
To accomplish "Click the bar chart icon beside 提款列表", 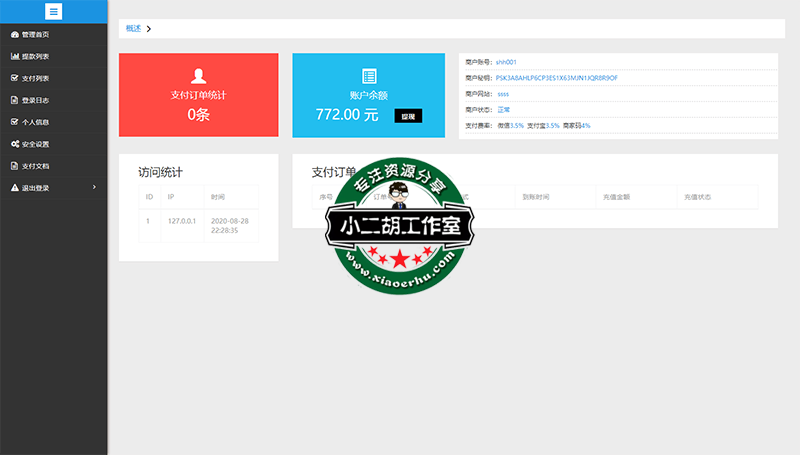I will pos(14,56).
